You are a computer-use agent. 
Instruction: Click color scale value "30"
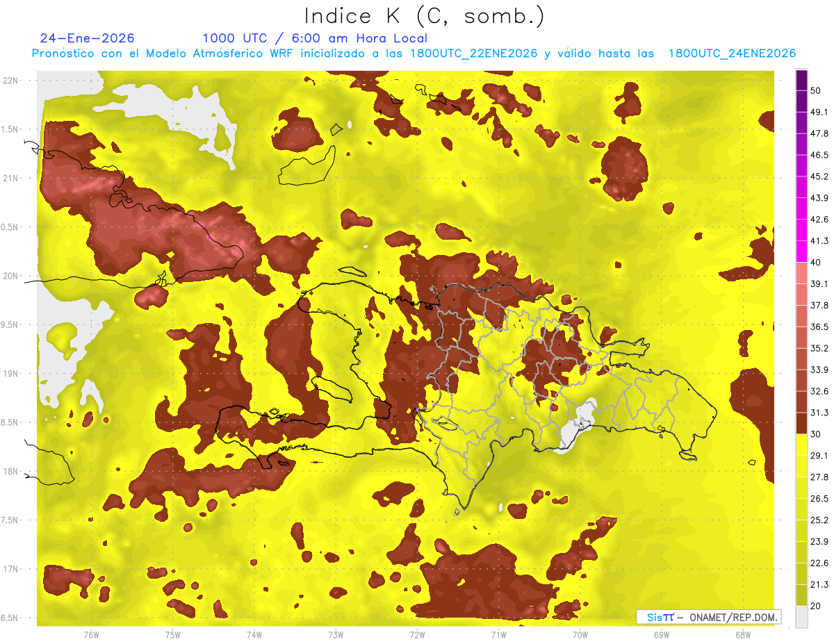tap(815, 434)
